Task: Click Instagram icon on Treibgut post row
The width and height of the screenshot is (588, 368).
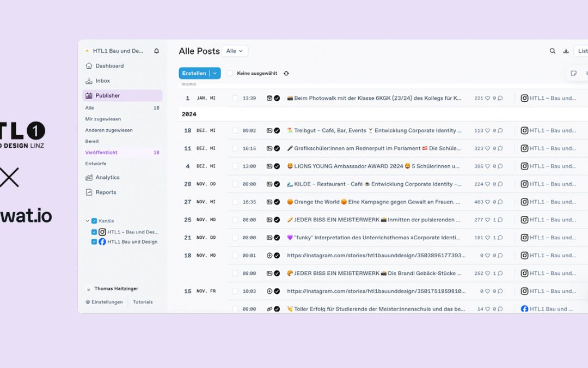Action: click(524, 131)
